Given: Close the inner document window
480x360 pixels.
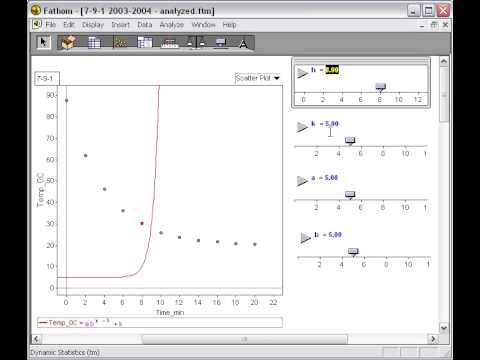Looking at the screenshot, I should coord(445,25).
